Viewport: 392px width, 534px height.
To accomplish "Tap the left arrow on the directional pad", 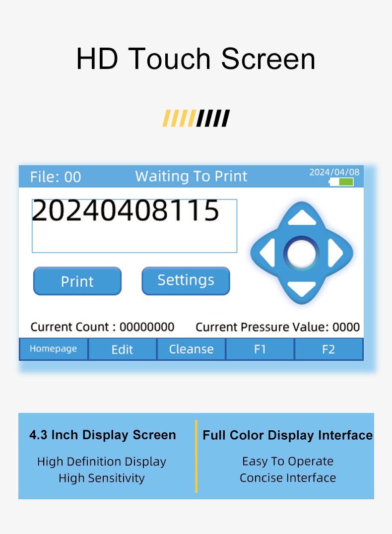I will pyautogui.click(x=267, y=253).
